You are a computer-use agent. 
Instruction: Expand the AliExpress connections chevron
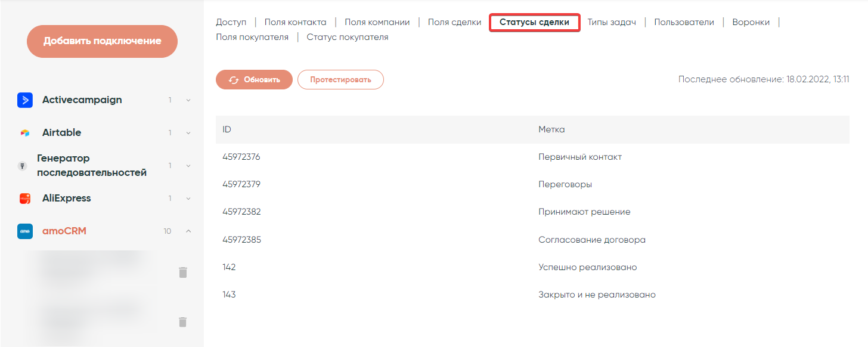pos(188,199)
